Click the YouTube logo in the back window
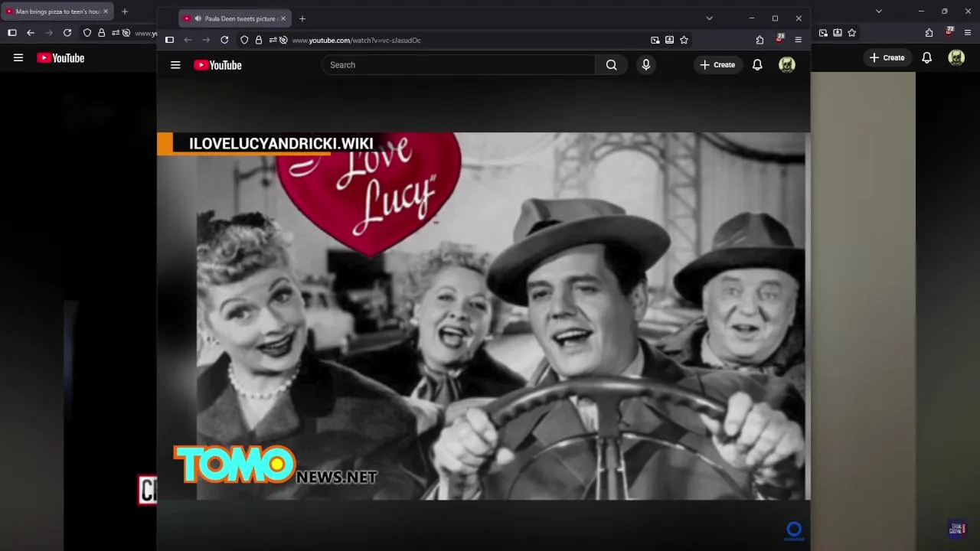 [x=60, y=57]
